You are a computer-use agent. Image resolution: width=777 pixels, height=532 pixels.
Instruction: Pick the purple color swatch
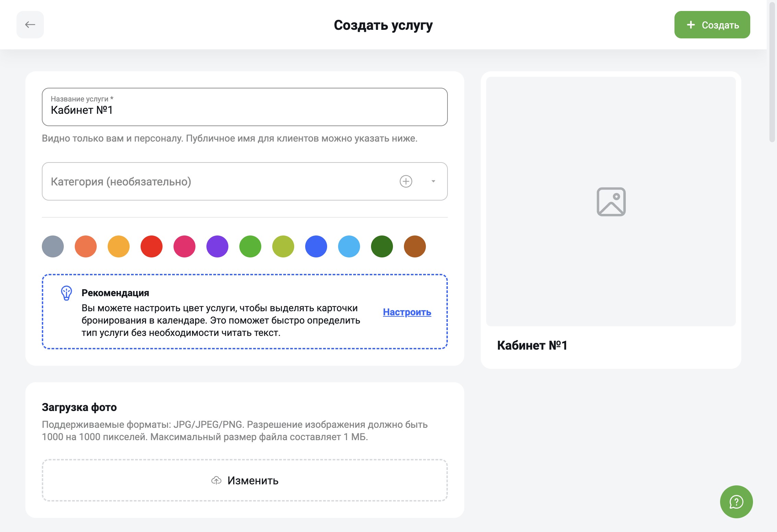click(x=217, y=246)
